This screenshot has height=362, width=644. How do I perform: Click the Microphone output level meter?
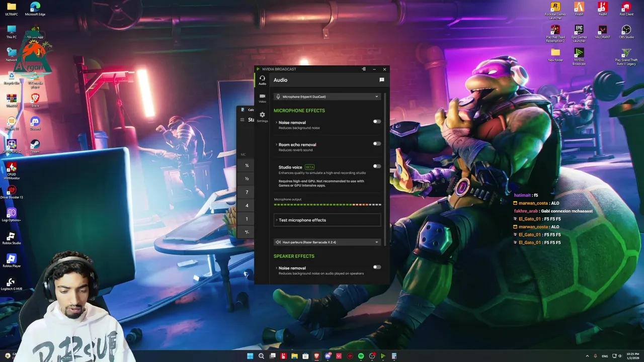[328, 205]
